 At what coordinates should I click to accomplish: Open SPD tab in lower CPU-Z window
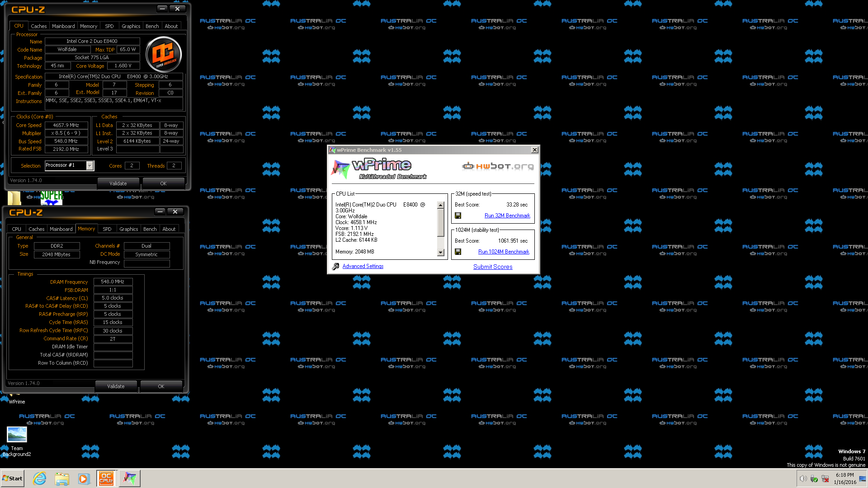tap(107, 229)
